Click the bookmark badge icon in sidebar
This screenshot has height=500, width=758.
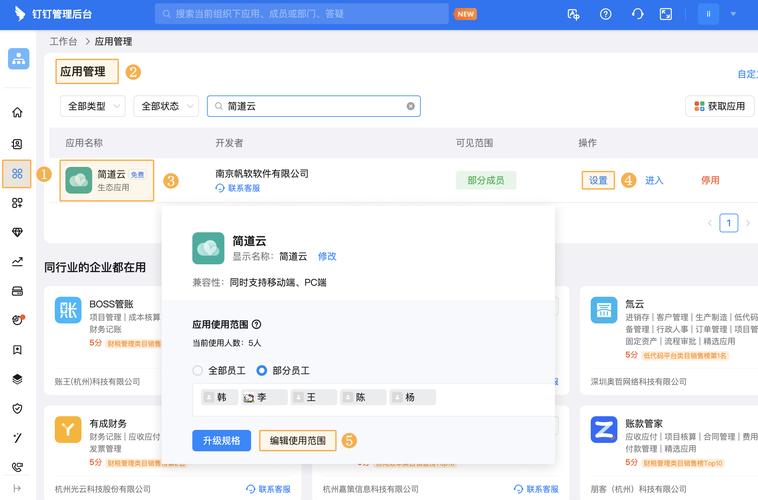click(x=17, y=350)
